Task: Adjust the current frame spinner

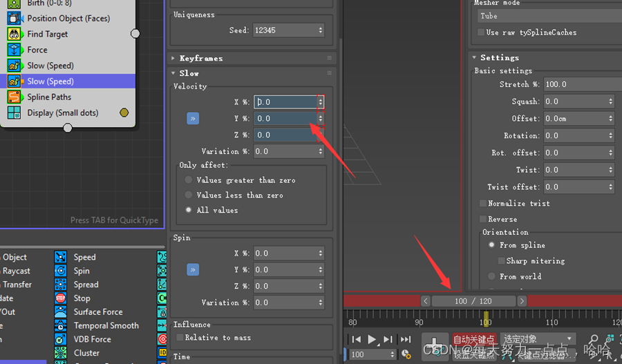Action: pyautogui.click(x=393, y=354)
